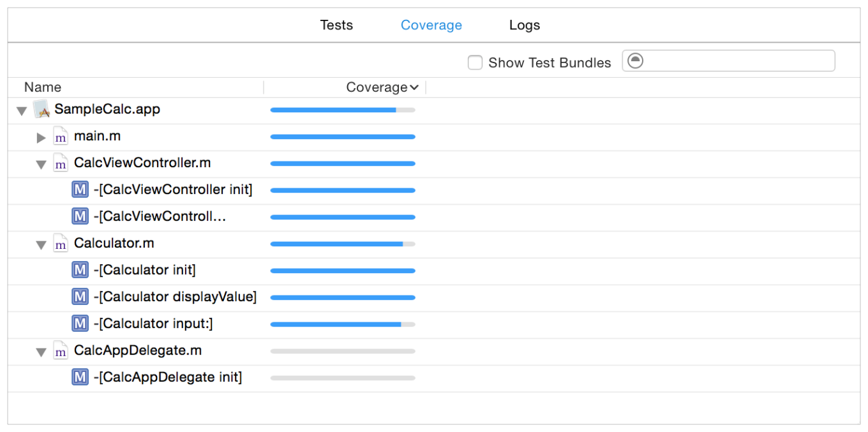This screenshot has height=432, width=868.
Task: Expand the main.m disclosure triangle
Action: [41, 137]
